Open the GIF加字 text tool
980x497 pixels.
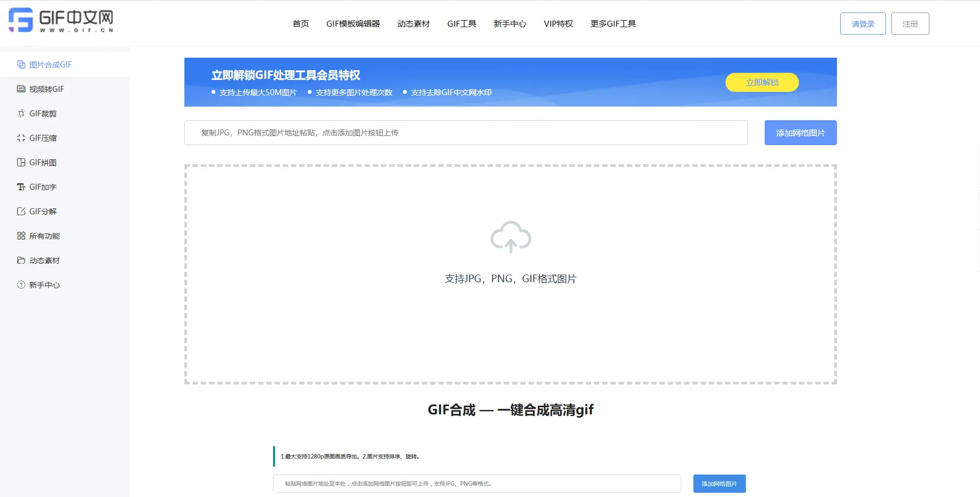42,187
